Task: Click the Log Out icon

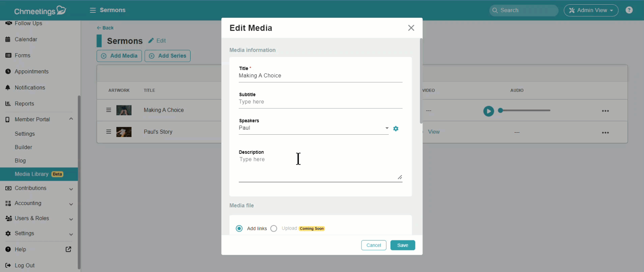Action: click(8, 265)
